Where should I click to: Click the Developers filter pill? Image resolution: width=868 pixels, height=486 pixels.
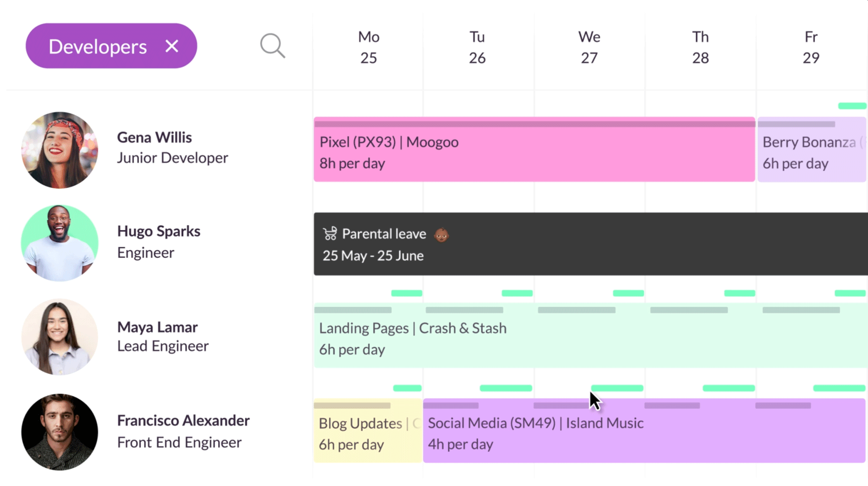111,46
